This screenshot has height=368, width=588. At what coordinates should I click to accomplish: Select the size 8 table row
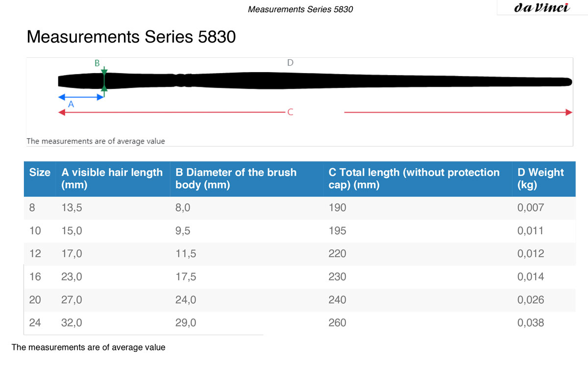(x=300, y=208)
